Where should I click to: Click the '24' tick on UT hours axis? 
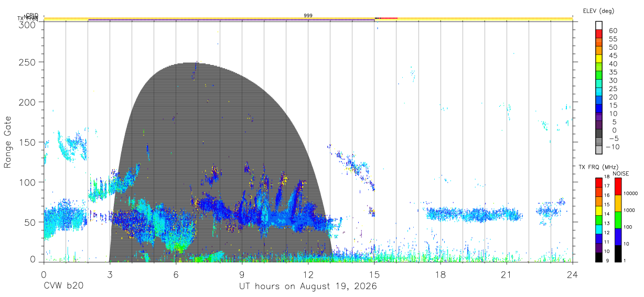[x=572, y=274]
